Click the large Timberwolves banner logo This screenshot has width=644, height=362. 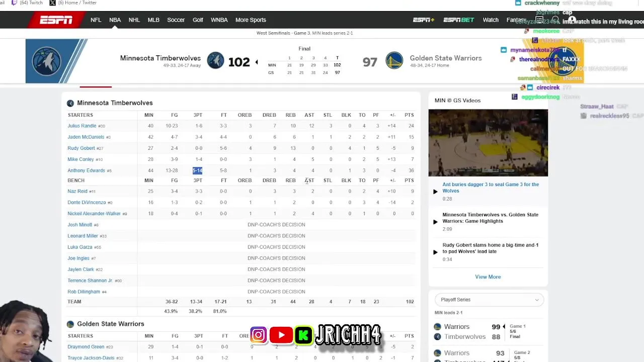coord(46,61)
